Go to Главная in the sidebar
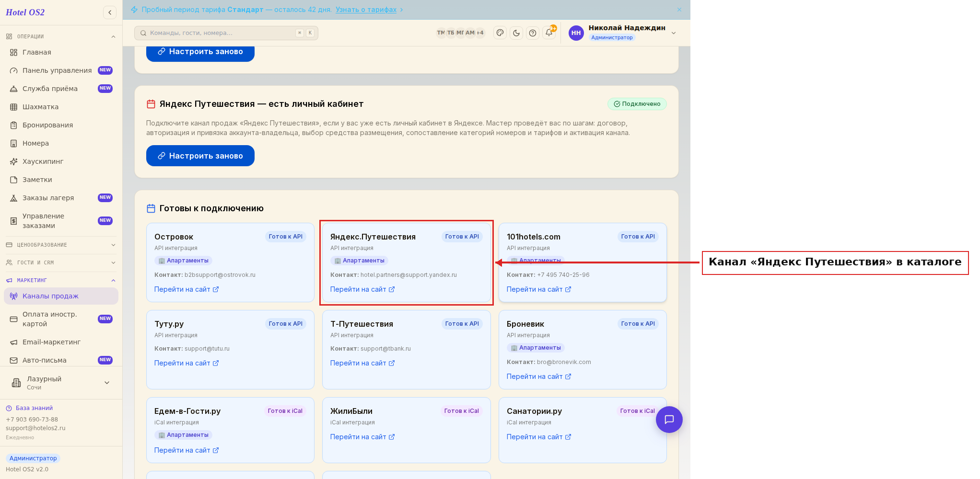The image size is (980, 479). click(x=61, y=52)
